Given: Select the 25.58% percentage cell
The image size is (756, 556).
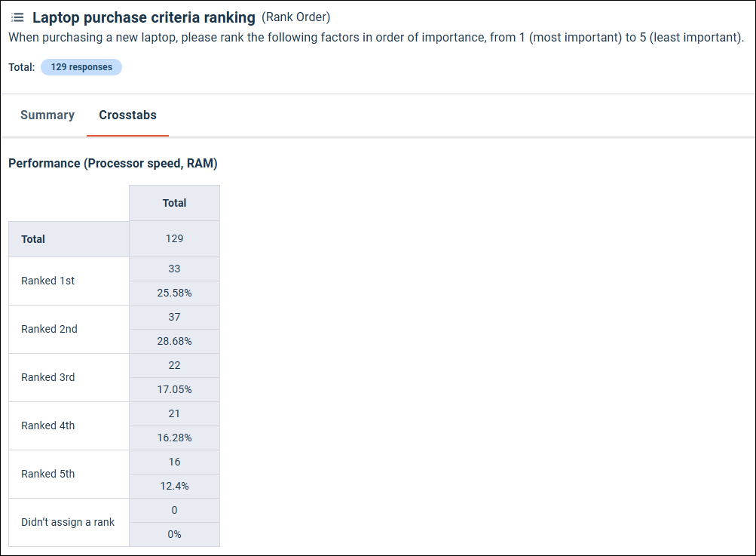Looking at the screenshot, I should tap(174, 293).
